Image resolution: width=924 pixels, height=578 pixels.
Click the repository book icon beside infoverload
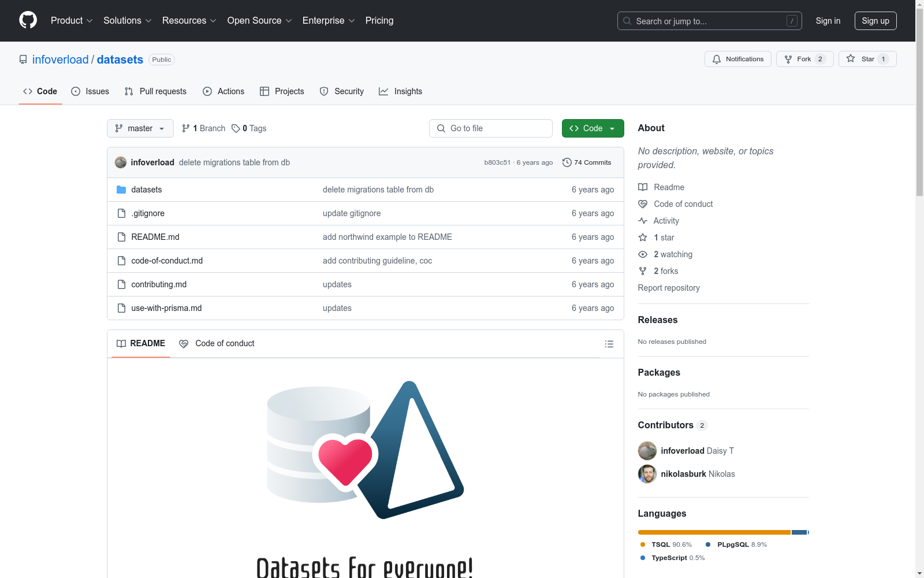tap(23, 60)
